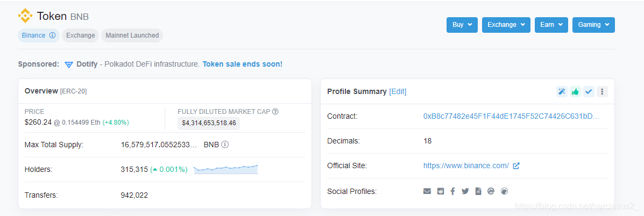The height and width of the screenshot is (216, 644).
Task: Click the ERC-20 label in Overview
Action: click(73, 91)
